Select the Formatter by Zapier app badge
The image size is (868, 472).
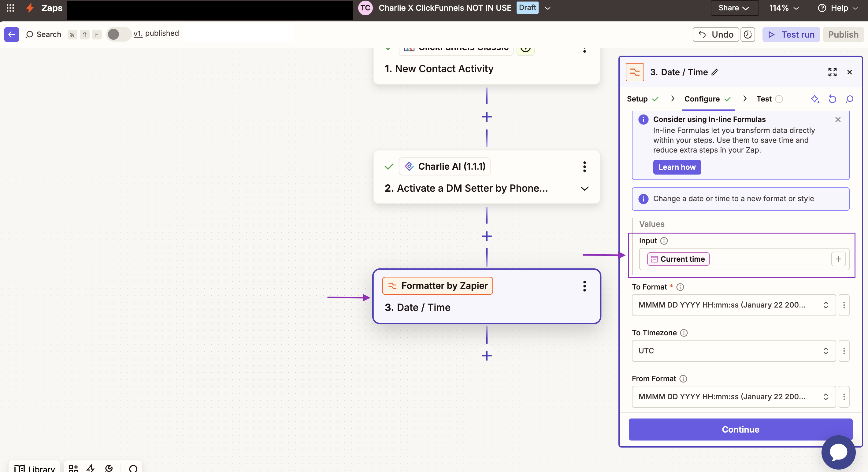coord(437,286)
